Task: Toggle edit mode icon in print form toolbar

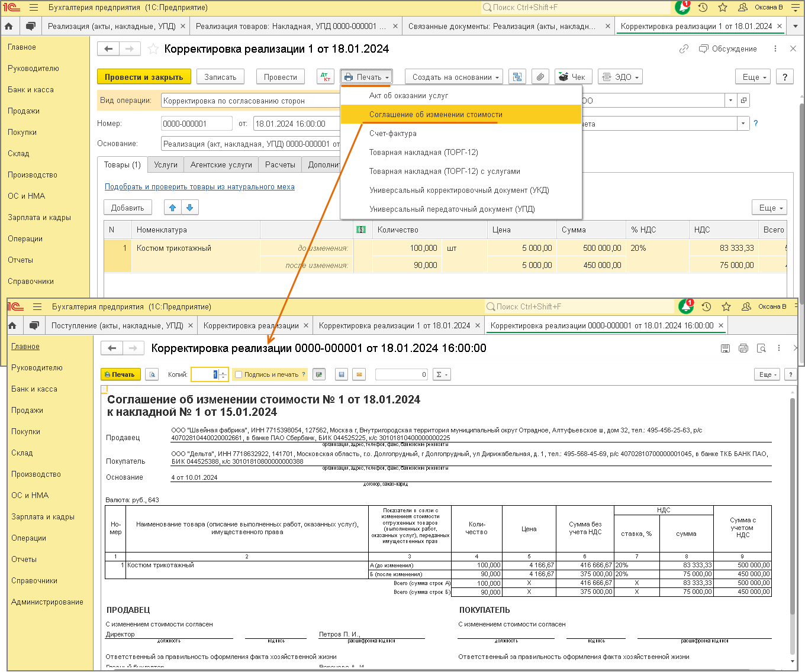Action: (x=319, y=374)
